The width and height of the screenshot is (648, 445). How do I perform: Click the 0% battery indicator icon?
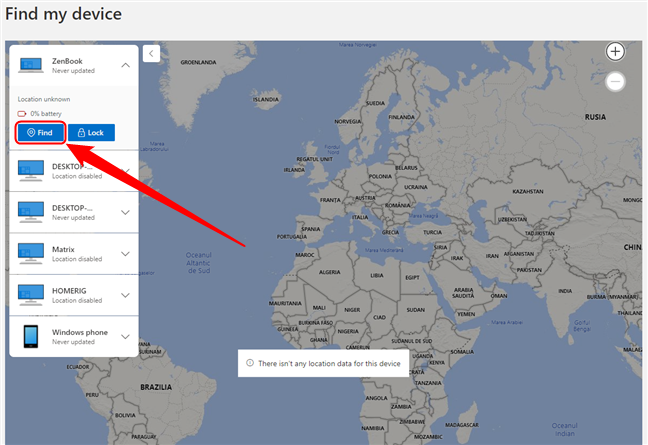[x=22, y=114]
